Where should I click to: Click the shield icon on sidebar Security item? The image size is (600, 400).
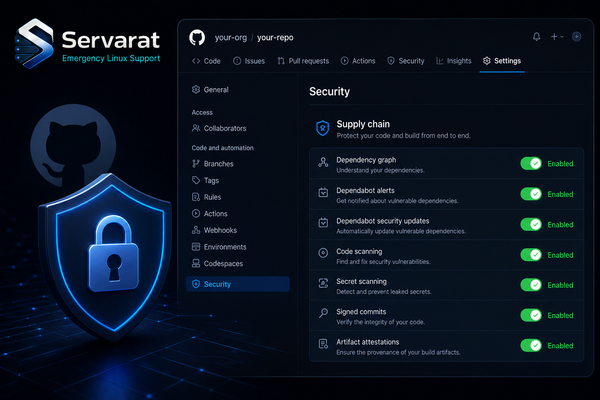click(196, 284)
